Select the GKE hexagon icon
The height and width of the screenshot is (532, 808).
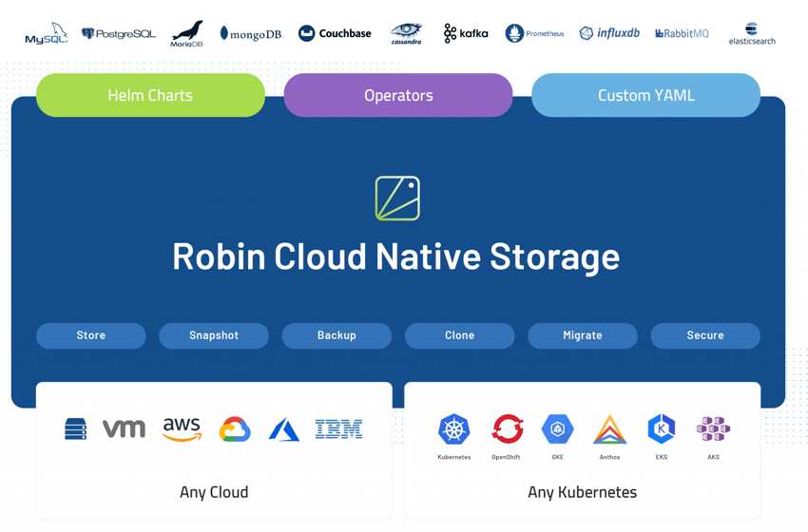tap(558, 429)
